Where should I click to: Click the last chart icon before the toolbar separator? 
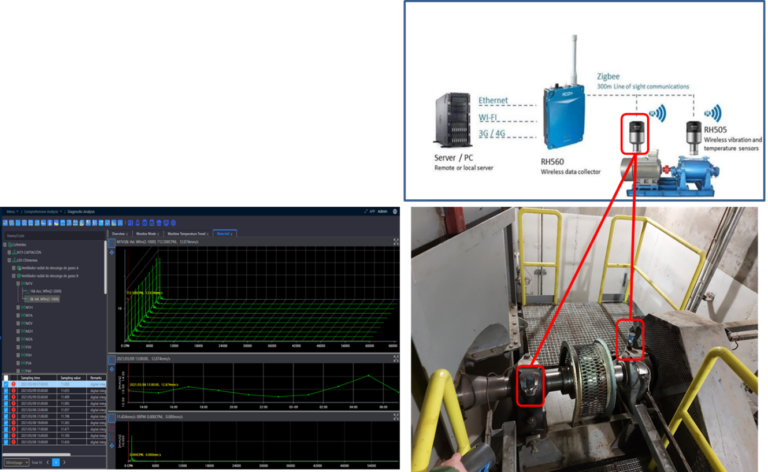click(120, 223)
